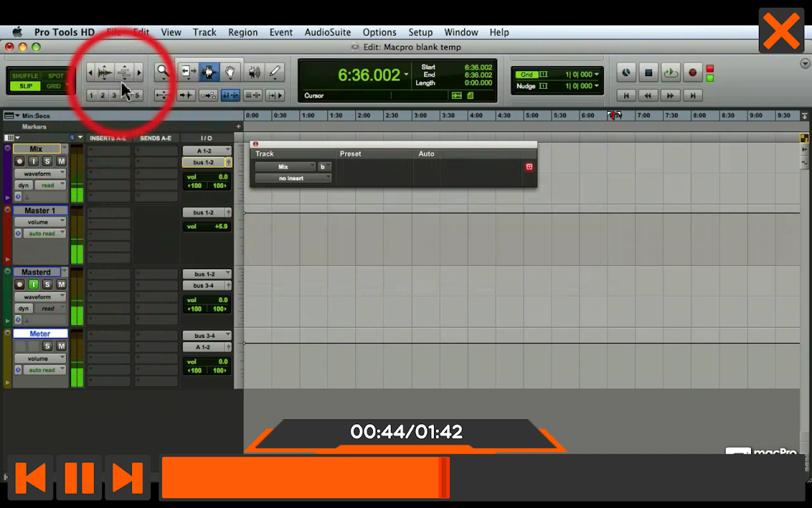Click the Meter track name
The height and width of the screenshot is (508, 812).
40,333
